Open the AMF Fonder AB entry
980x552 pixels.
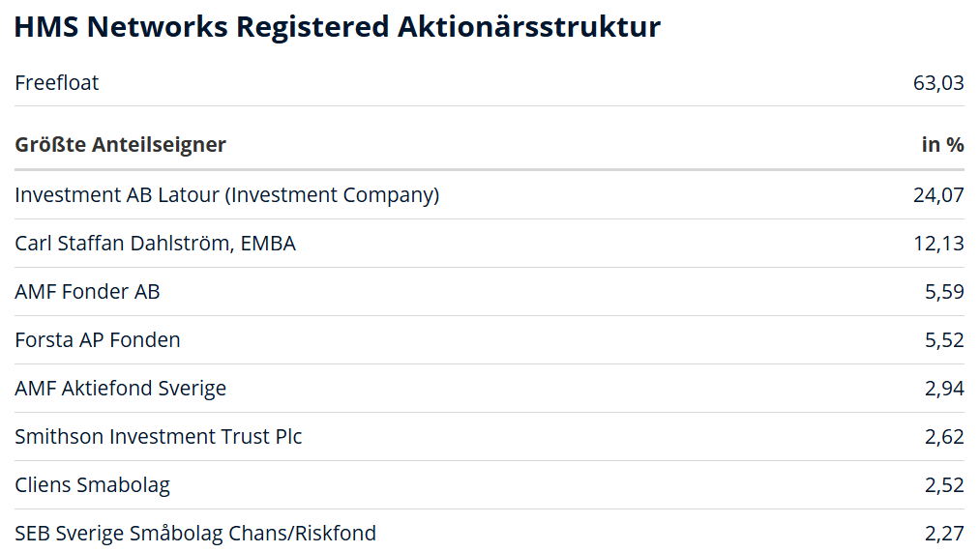tap(87, 292)
